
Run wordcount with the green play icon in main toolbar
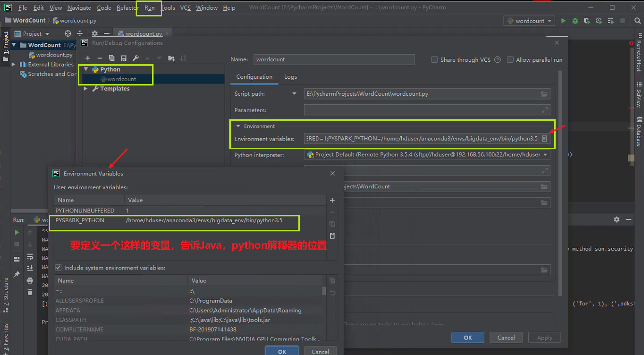563,21
